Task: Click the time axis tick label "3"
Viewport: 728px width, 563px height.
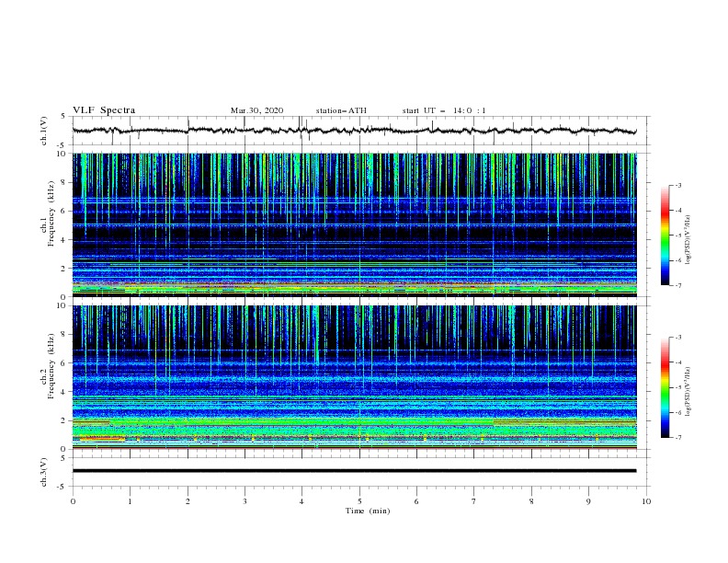Action: [245, 501]
